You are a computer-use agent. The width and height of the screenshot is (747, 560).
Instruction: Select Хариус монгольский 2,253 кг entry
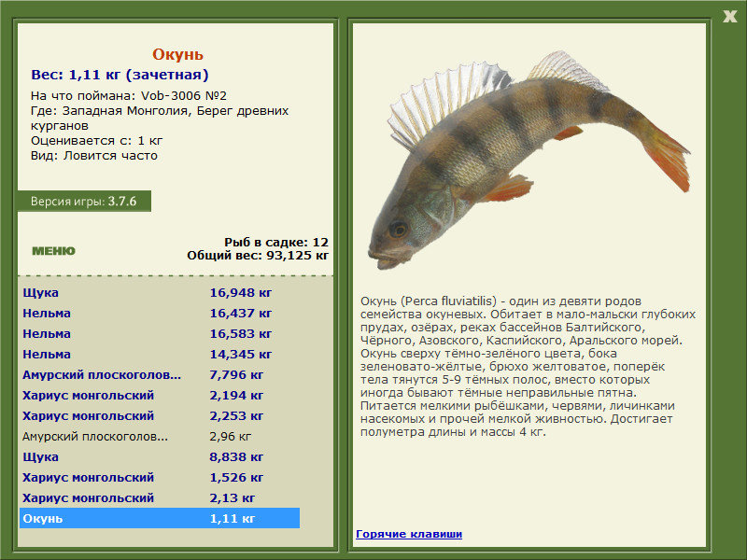coord(160,415)
